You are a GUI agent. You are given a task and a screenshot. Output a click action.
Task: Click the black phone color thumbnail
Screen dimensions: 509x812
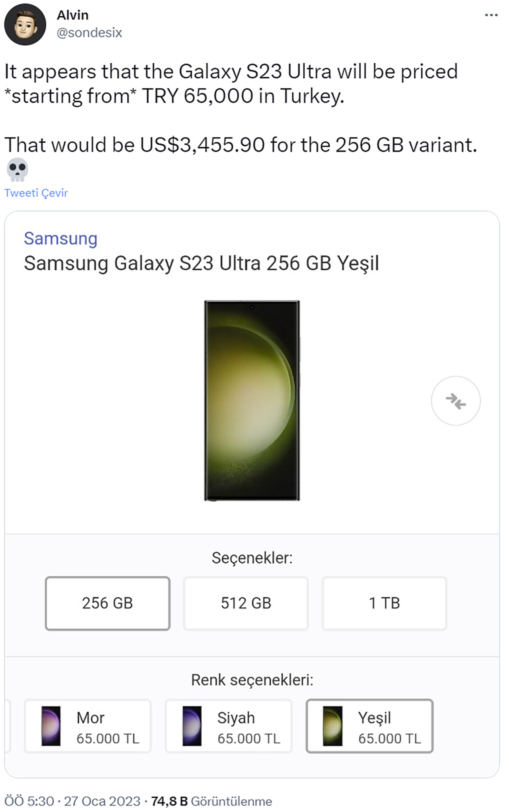point(192,726)
